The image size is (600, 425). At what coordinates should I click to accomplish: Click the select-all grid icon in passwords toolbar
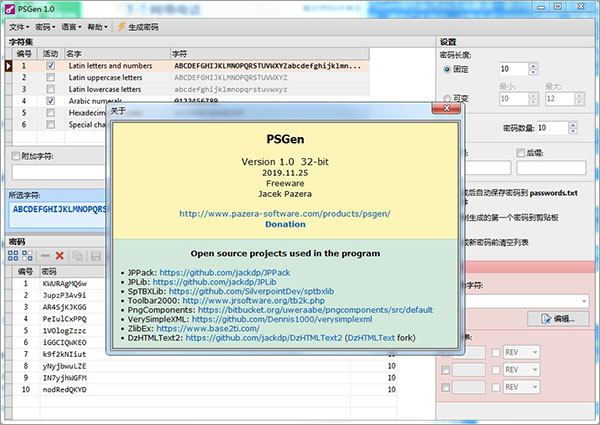pyautogui.click(x=13, y=256)
